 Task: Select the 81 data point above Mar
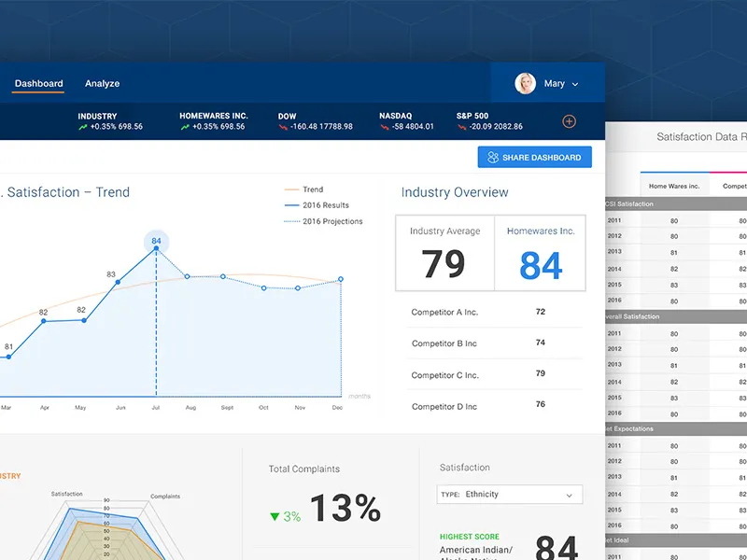coord(8,357)
